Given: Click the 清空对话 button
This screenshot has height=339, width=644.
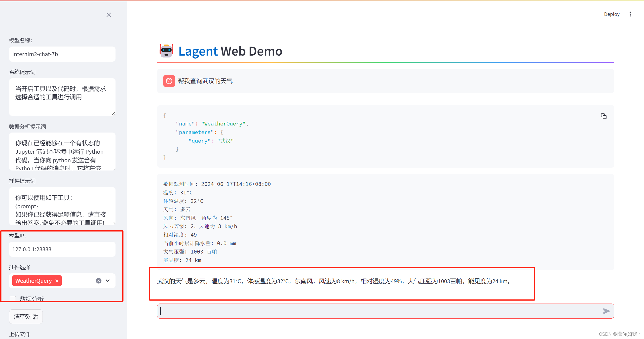Looking at the screenshot, I should (x=26, y=316).
